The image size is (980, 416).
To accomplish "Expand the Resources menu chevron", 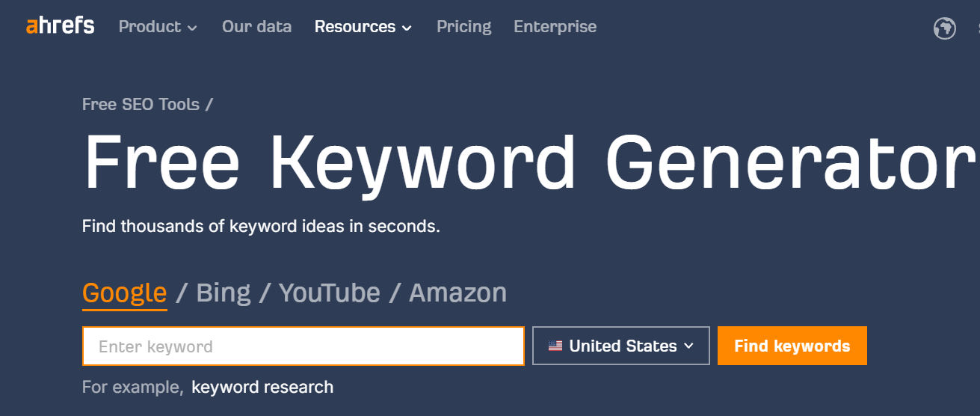I will click(x=407, y=28).
